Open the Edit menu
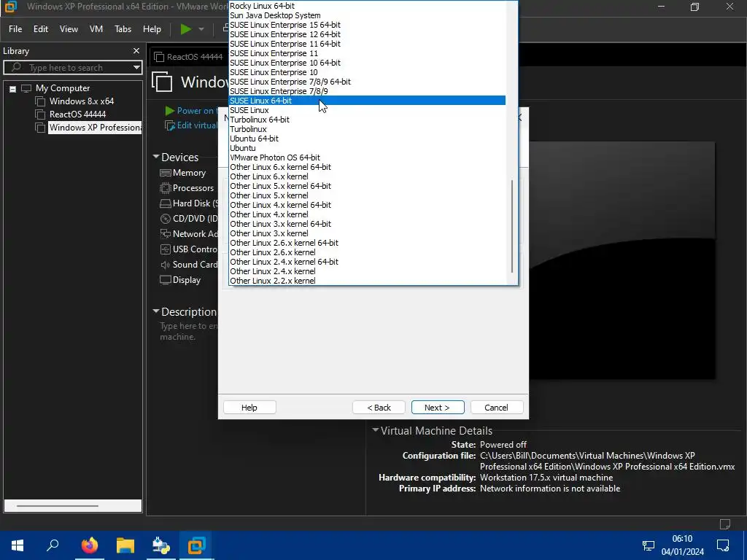The width and height of the screenshot is (747, 560). [41, 29]
